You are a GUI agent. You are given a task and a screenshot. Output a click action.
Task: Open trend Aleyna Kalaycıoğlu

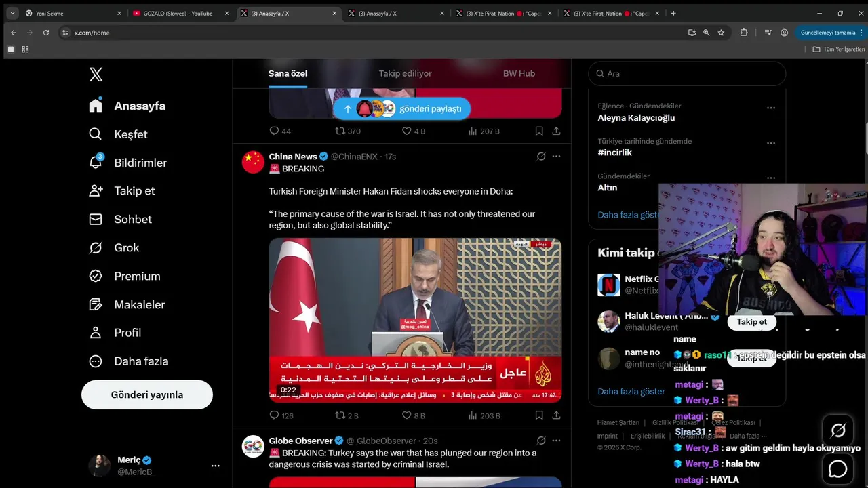[636, 118]
